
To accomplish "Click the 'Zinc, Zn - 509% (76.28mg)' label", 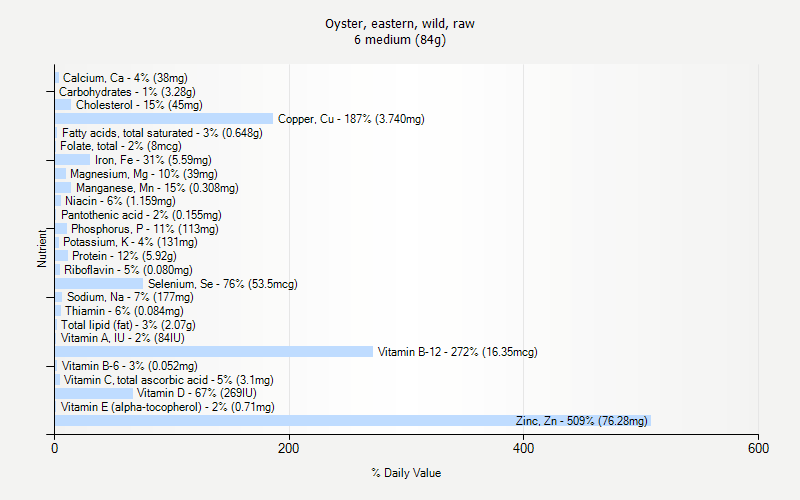I will [582, 420].
